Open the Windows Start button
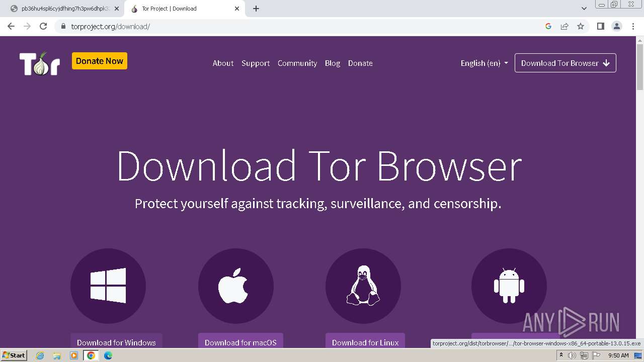 (14, 355)
